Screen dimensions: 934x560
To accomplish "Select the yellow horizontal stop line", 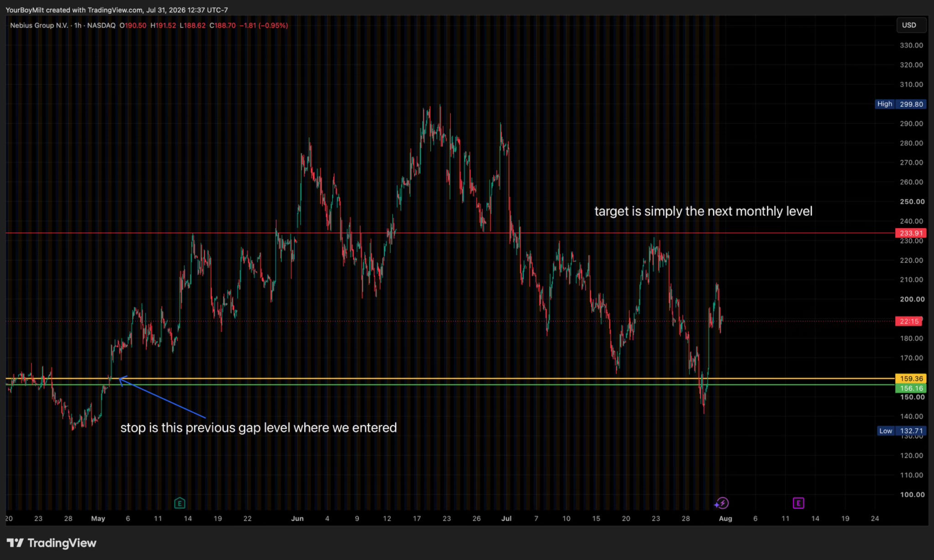I will [450, 379].
